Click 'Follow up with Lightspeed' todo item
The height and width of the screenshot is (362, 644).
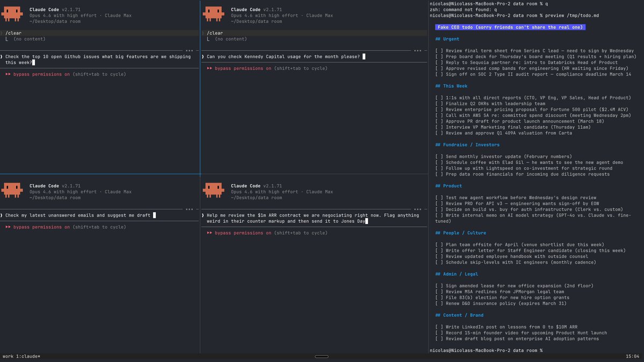529,169
